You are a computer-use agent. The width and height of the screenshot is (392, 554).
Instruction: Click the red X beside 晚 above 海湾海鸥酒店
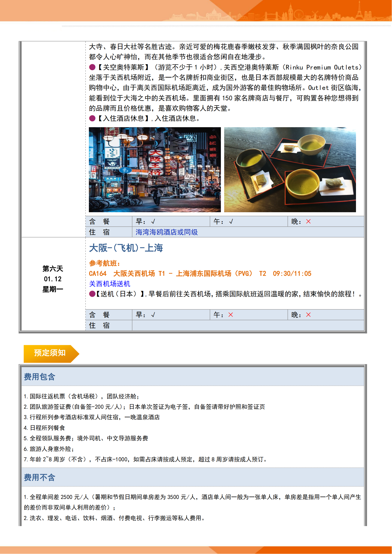[x=309, y=221]
